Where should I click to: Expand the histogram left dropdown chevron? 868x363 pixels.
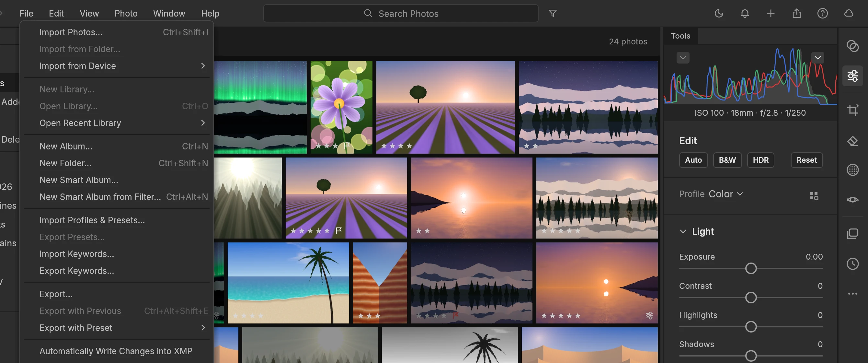tap(683, 58)
